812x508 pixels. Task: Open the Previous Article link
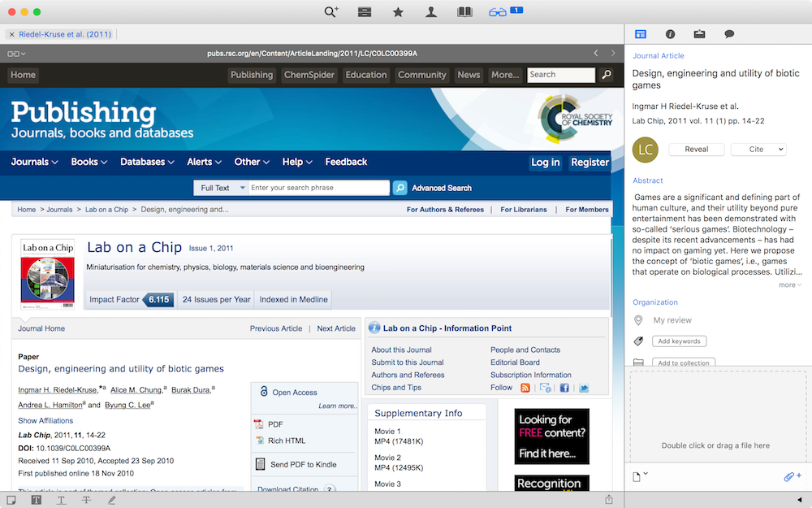coord(276,328)
